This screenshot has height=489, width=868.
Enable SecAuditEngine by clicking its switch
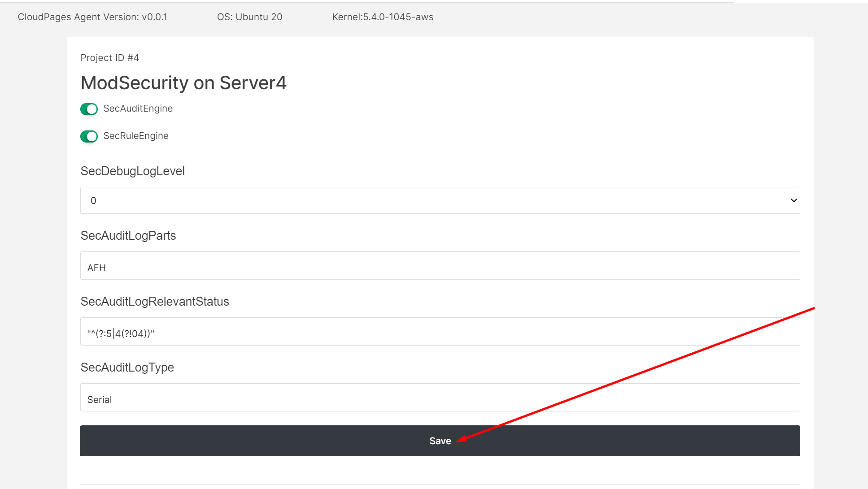[x=89, y=109]
